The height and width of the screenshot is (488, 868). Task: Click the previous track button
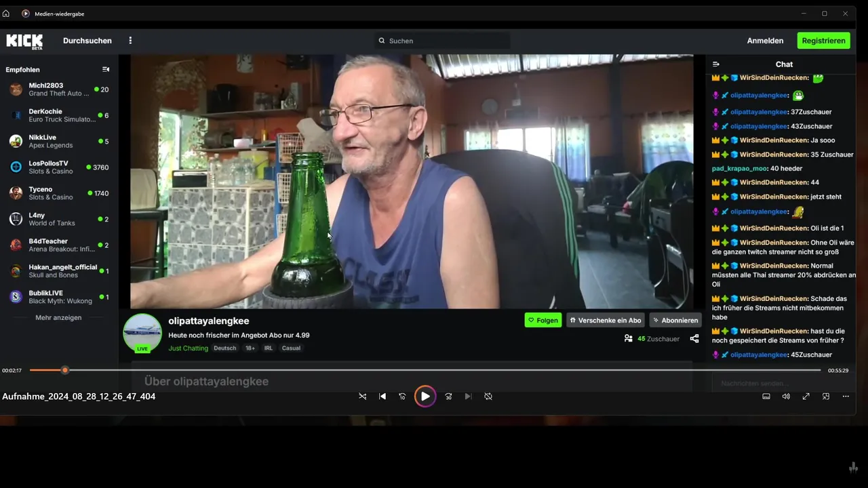(x=382, y=396)
